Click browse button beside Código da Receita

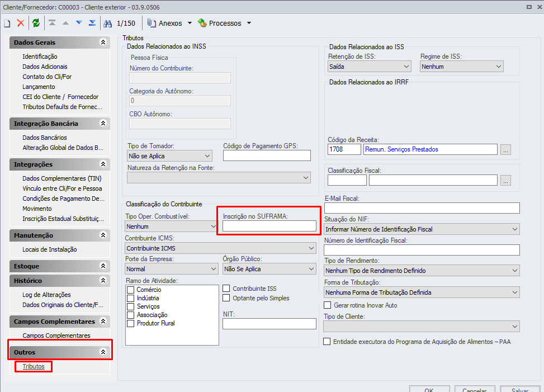tap(505, 149)
